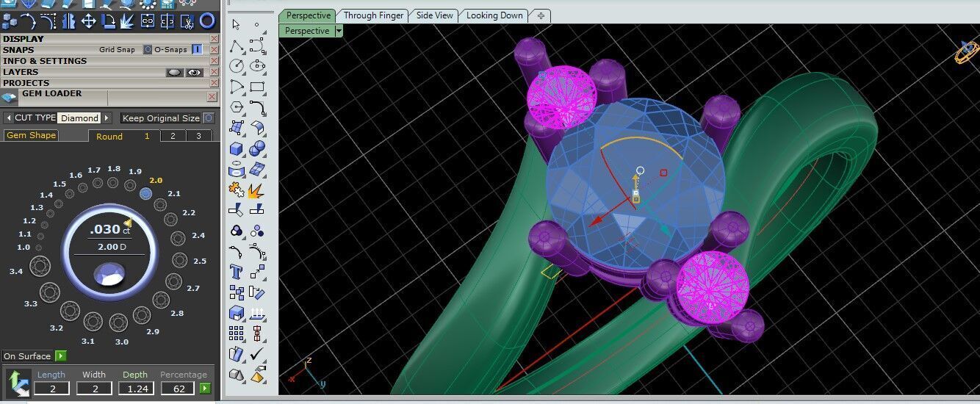Click the starburst explode icon in top toolbar

[127, 21]
